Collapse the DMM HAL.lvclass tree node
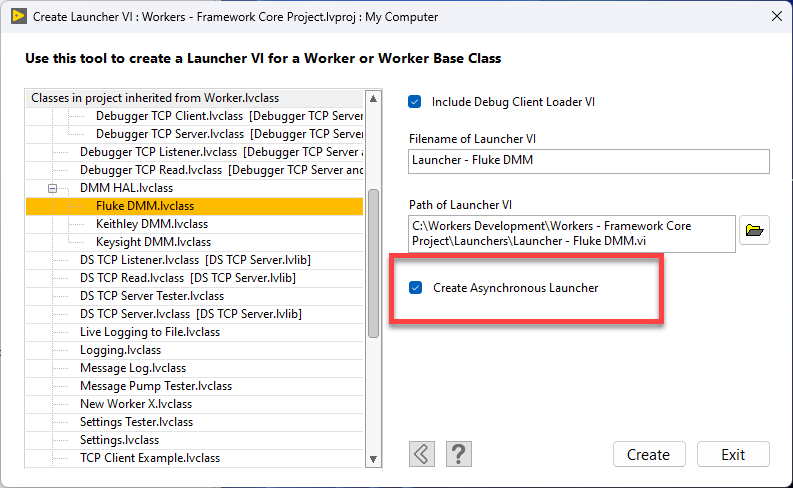This screenshot has height=488, width=793. pos(52,188)
